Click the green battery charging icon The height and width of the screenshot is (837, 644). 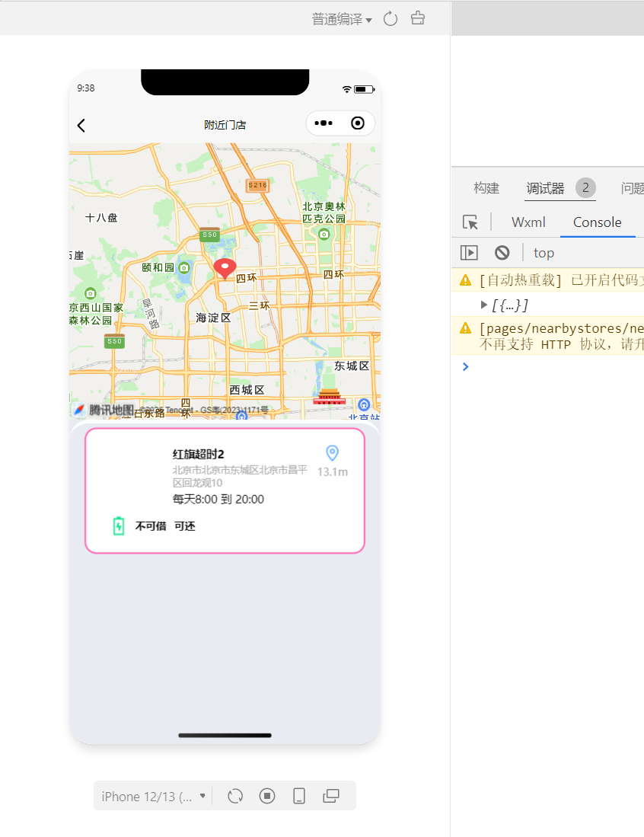click(x=119, y=526)
